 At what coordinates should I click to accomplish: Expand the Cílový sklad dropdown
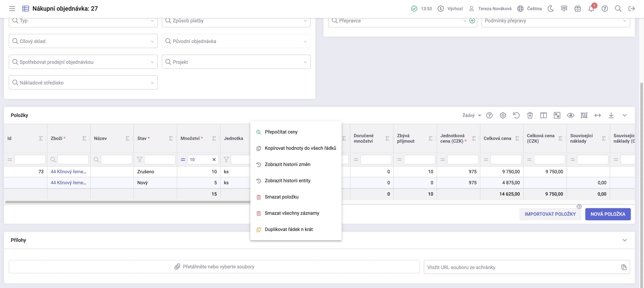point(152,41)
